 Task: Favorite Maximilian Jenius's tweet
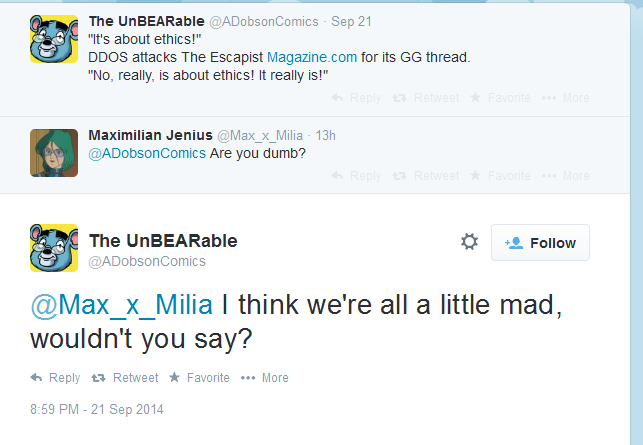coord(500,176)
